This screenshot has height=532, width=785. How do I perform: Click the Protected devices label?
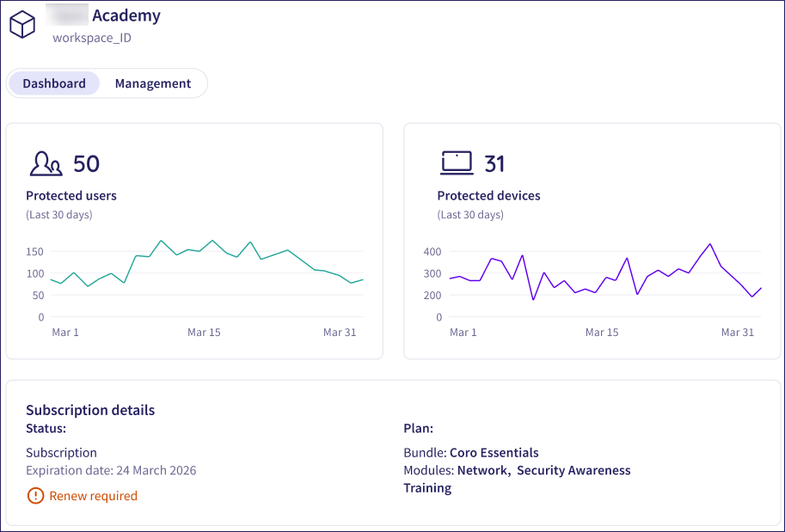488,195
